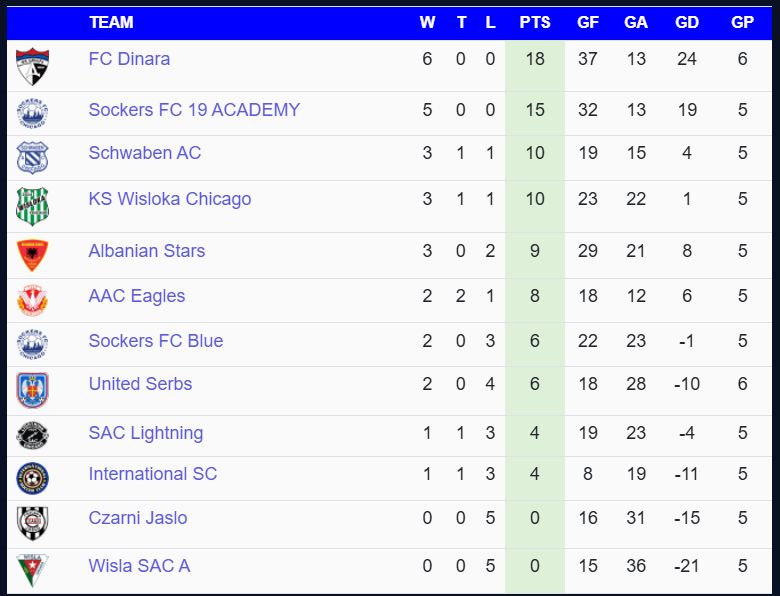Click the International SC badge icon
The image size is (780, 596).
click(x=32, y=478)
